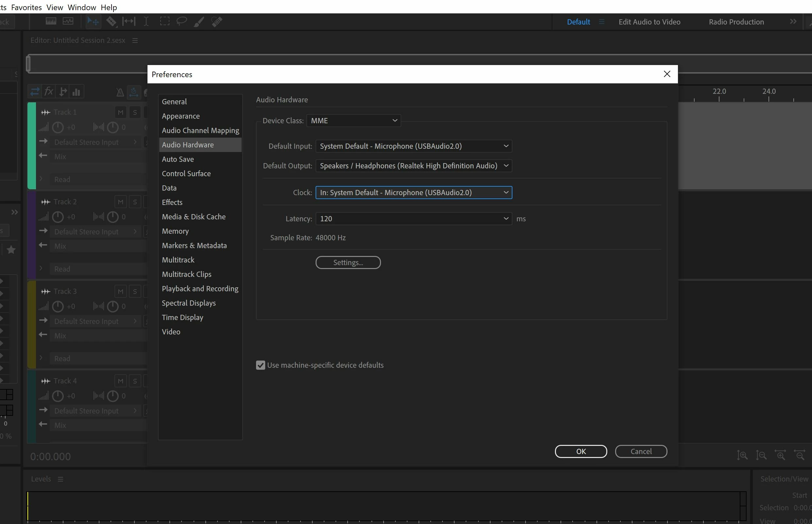Expand the Latency dropdown
This screenshot has height=524, width=812.
pos(413,219)
